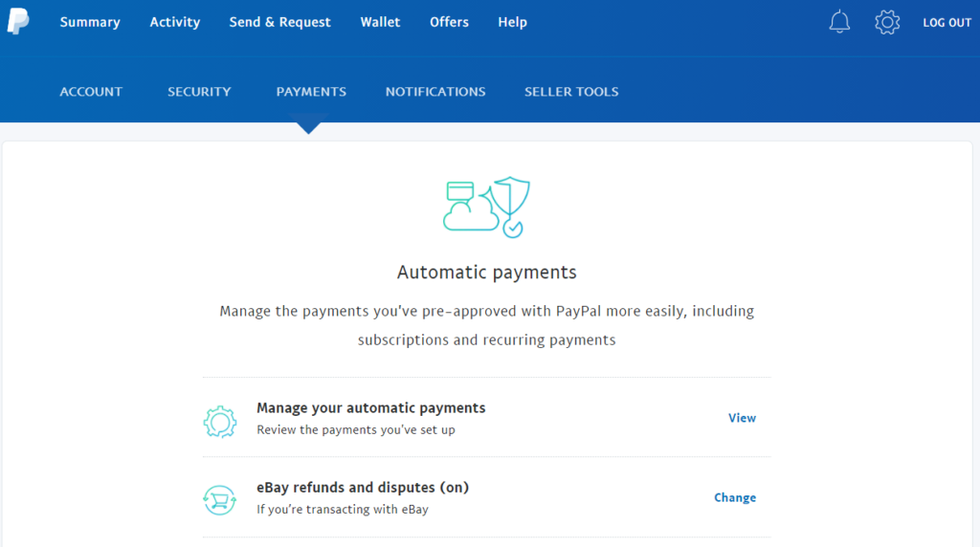Open Send & Request
This screenshot has width=980, height=547.
[280, 22]
